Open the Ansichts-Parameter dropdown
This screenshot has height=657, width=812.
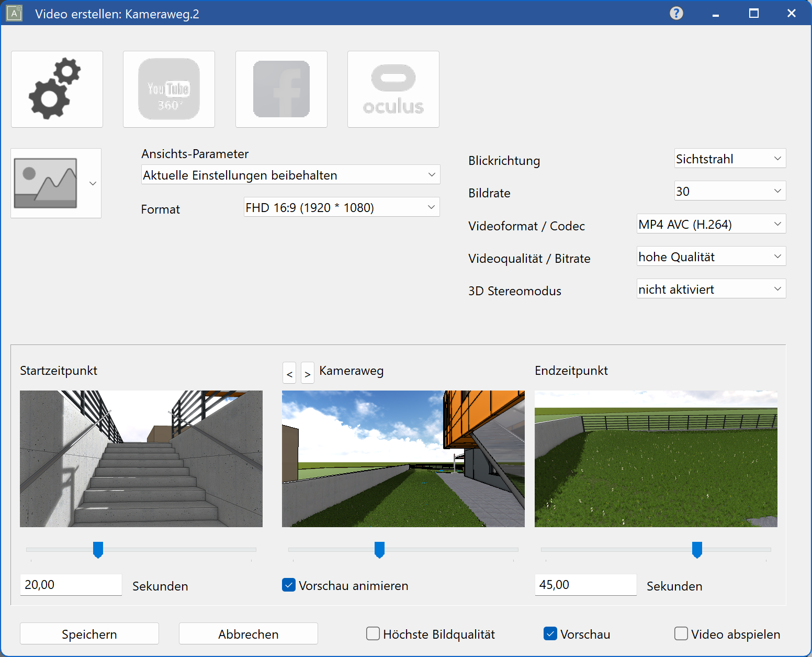(290, 175)
